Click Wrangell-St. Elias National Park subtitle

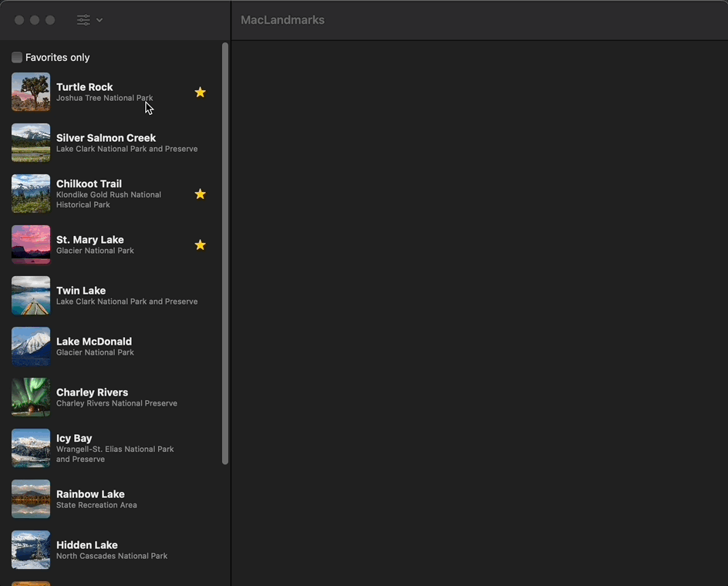coord(115,454)
